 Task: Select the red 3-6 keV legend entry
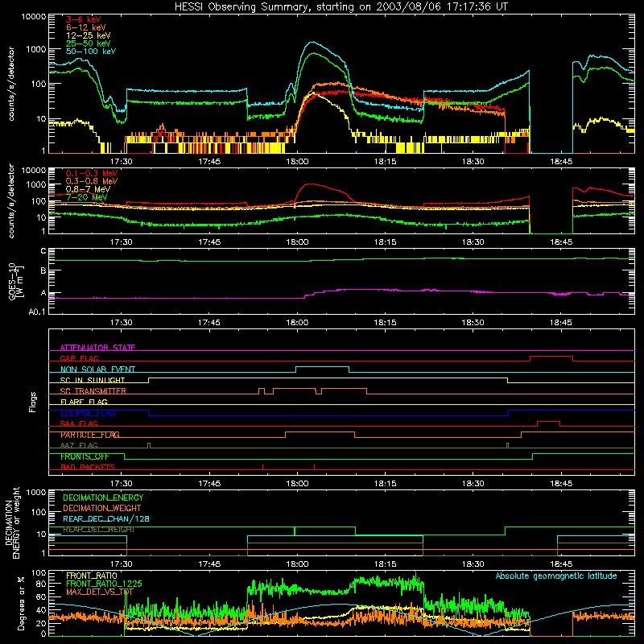[83, 19]
